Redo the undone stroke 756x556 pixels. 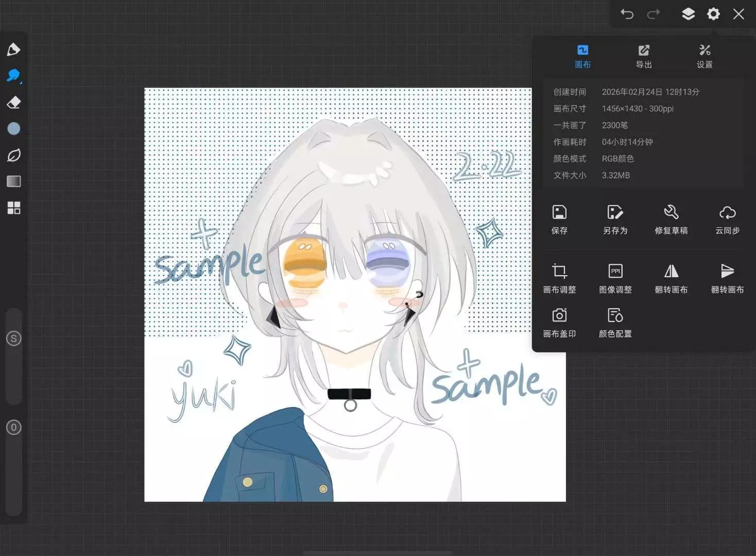654,14
